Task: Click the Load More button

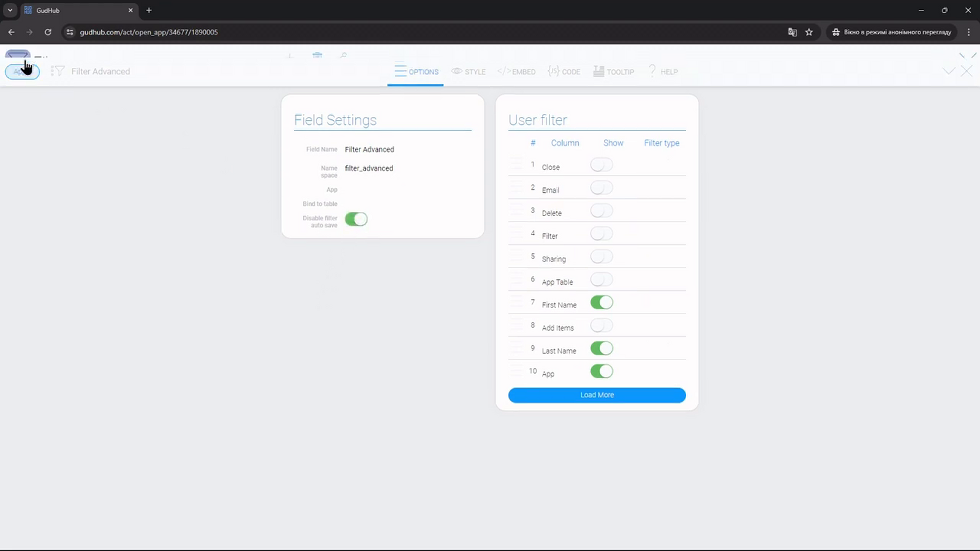Action: [597, 395]
